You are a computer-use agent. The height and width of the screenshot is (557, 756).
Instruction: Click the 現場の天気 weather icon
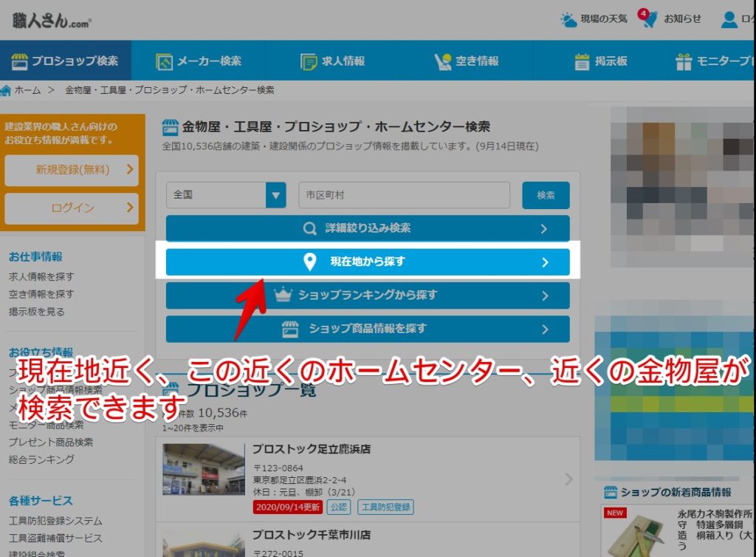coord(568,19)
